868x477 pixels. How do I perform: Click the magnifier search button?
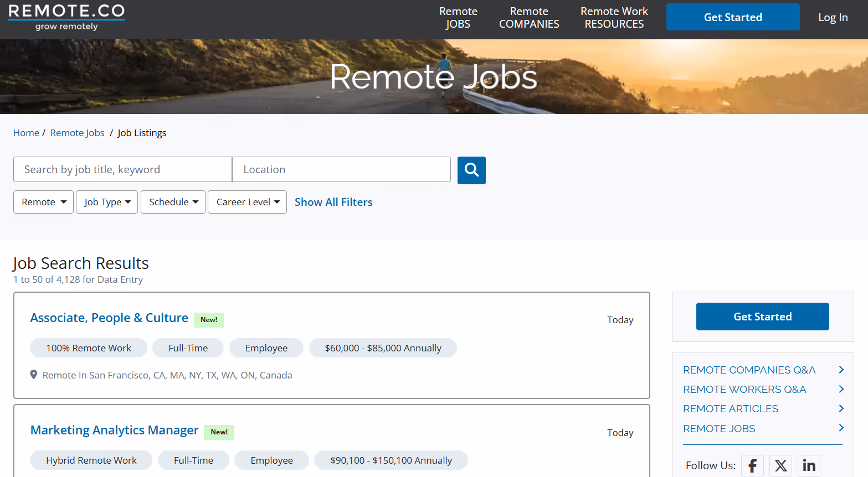(471, 170)
